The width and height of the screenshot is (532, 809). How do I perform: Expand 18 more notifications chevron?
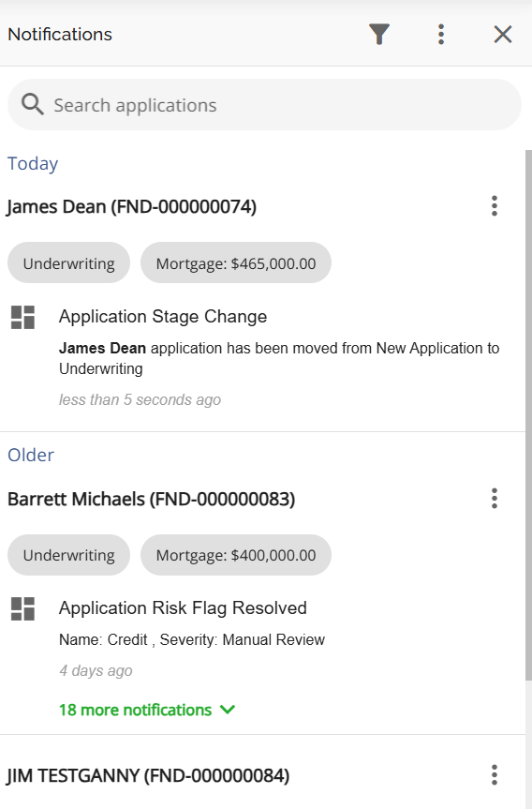(228, 710)
